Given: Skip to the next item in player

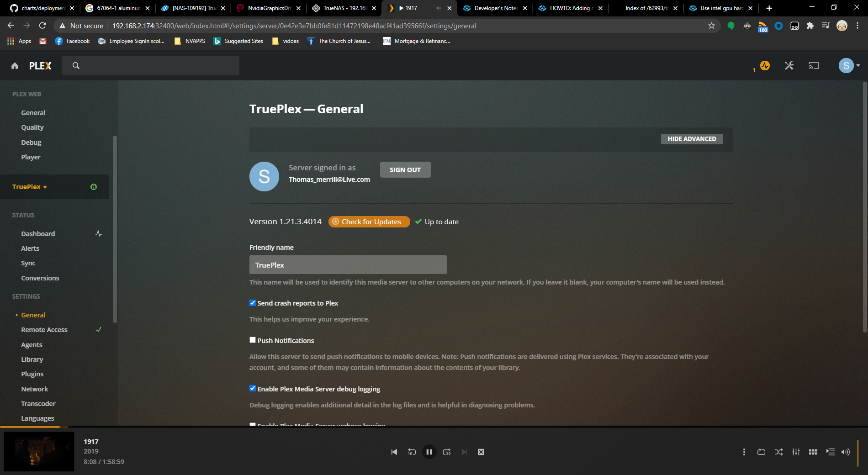Looking at the screenshot, I should (x=464, y=452).
